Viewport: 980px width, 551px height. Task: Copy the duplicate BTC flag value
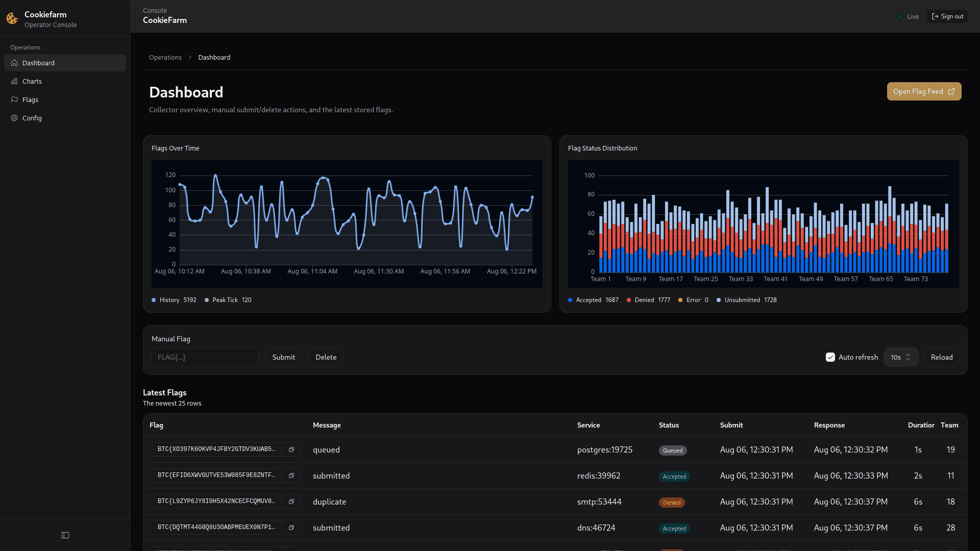tap(291, 502)
